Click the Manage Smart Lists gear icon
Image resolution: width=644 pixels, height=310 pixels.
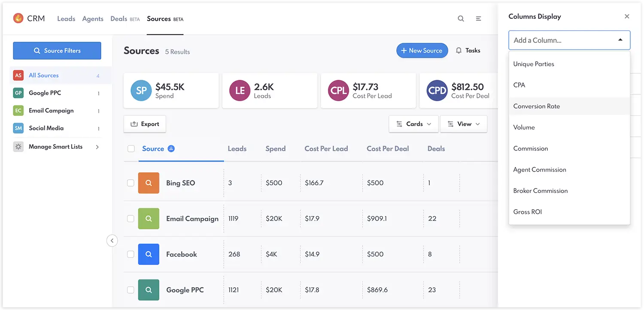click(18, 147)
